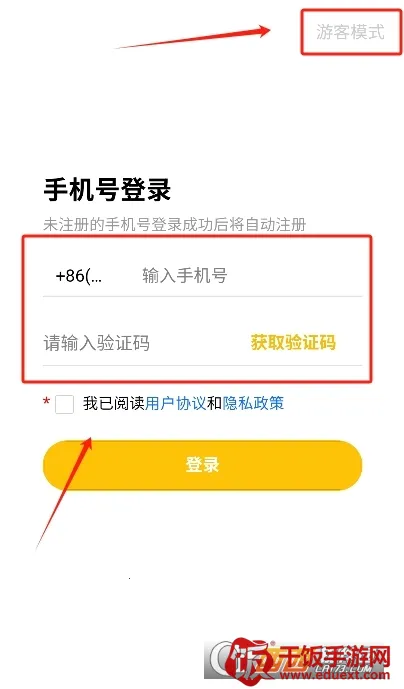The width and height of the screenshot is (404, 689).
Task: Enter guest mode via 游客模式
Action: (350, 32)
